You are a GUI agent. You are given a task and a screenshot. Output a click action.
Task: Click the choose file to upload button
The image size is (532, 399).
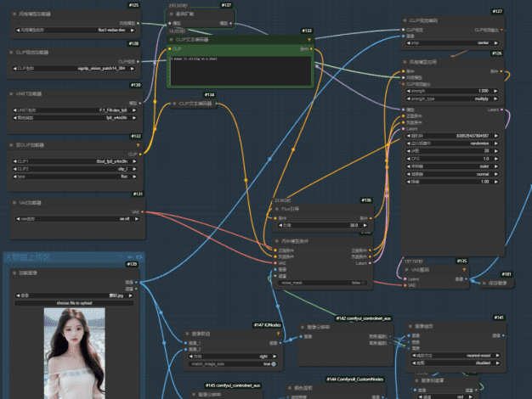[x=74, y=303]
